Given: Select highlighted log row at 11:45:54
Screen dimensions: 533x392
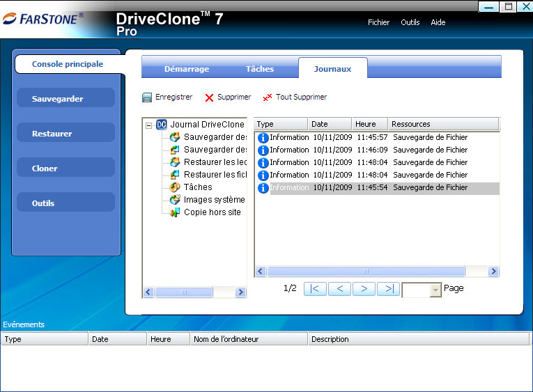Looking at the screenshot, I should [x=378, y=187].
